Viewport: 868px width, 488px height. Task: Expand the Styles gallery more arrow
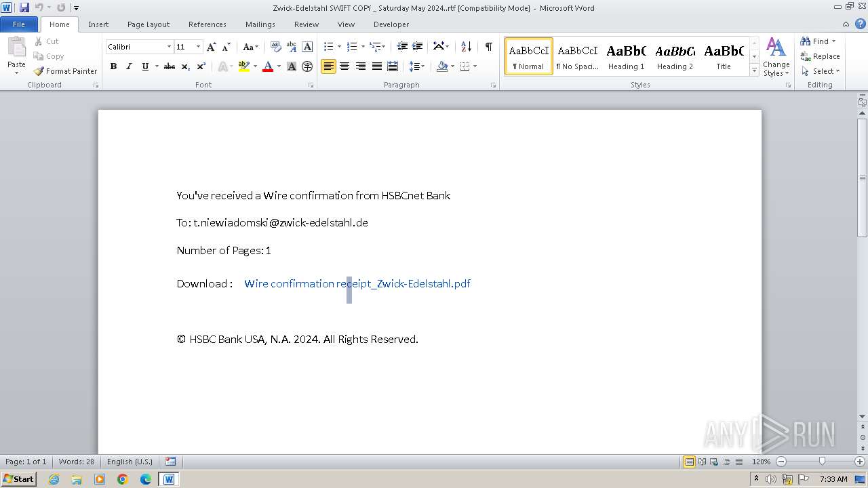(754, 70)
